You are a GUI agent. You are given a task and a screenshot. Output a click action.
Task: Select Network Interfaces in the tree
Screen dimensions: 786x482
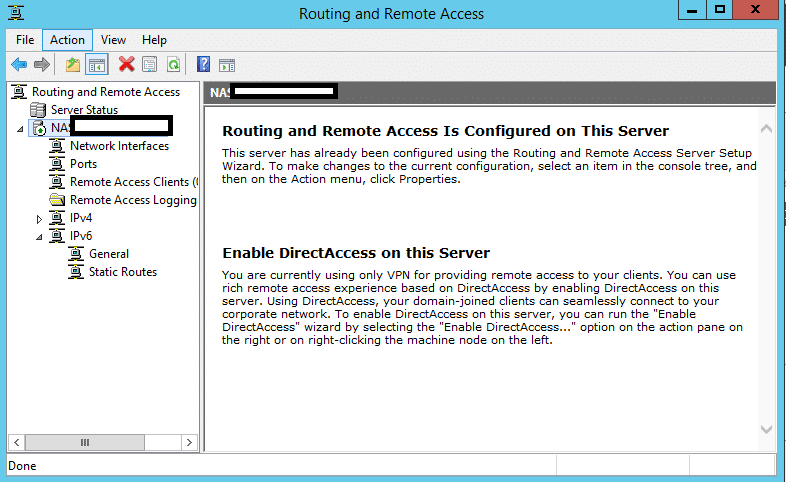(119, 146)
